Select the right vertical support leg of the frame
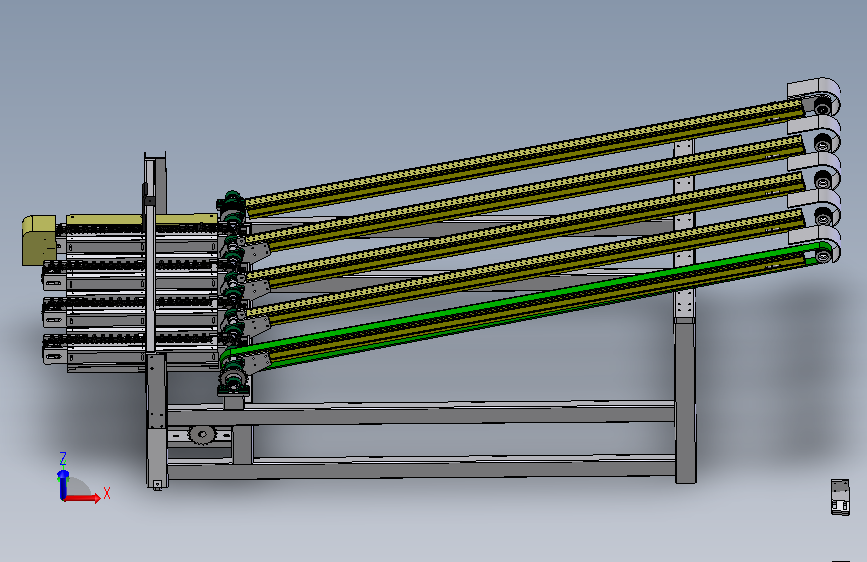 [x=685, y=400]
